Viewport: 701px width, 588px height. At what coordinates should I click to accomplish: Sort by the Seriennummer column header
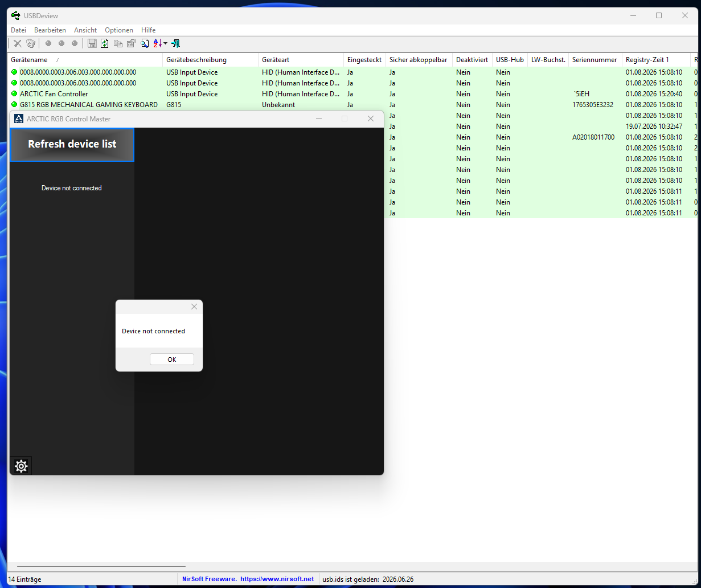click(595, 60)
